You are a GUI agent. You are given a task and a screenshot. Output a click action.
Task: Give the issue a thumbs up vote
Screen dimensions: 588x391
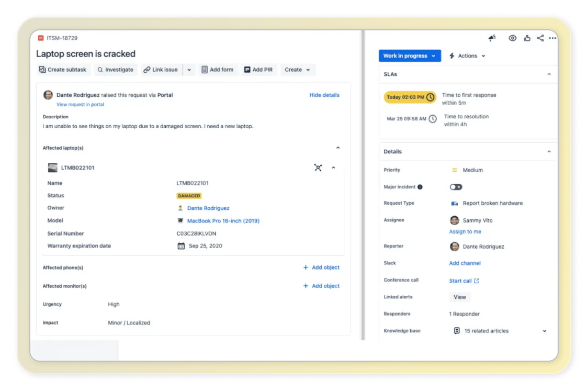point(527,38)
